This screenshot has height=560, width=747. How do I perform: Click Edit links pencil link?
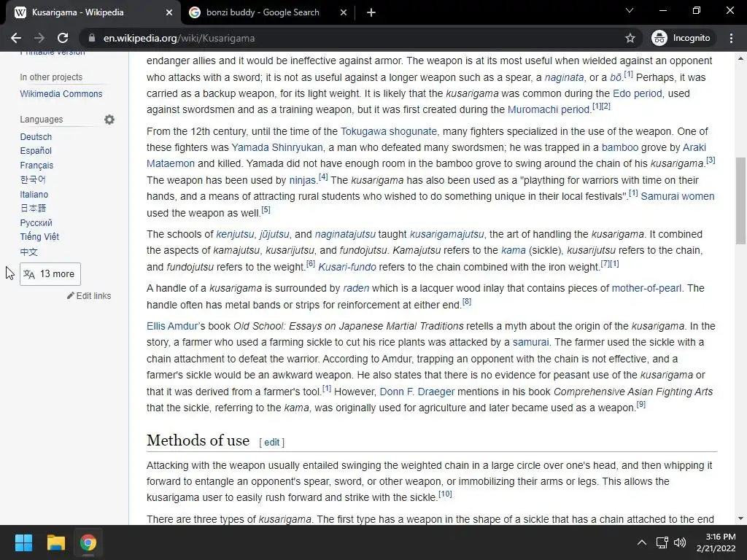[89, 296]
